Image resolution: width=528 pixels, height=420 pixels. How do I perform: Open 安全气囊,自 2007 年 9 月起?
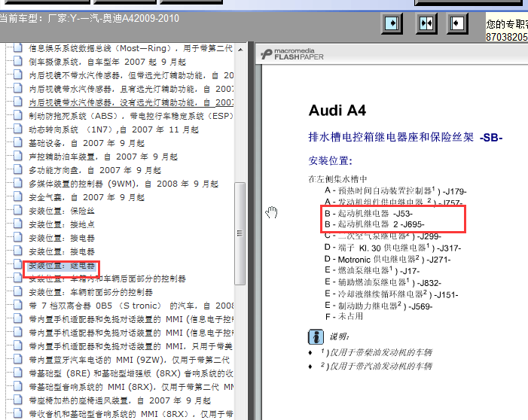point(87,197)
